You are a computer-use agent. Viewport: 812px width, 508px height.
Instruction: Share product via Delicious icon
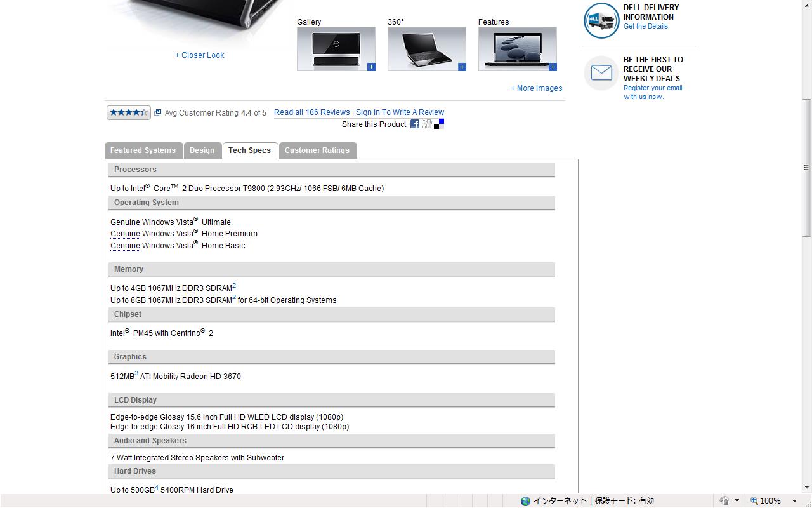click(x=439, y=124)
